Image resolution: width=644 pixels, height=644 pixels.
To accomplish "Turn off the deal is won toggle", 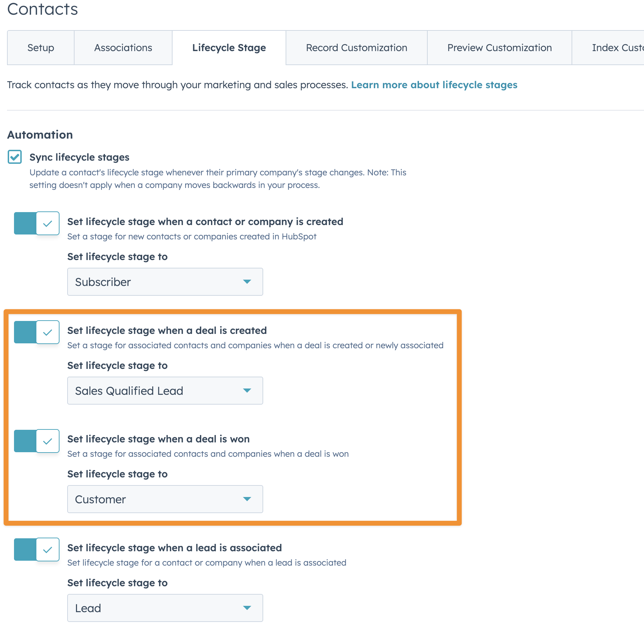I will [36, 441].
